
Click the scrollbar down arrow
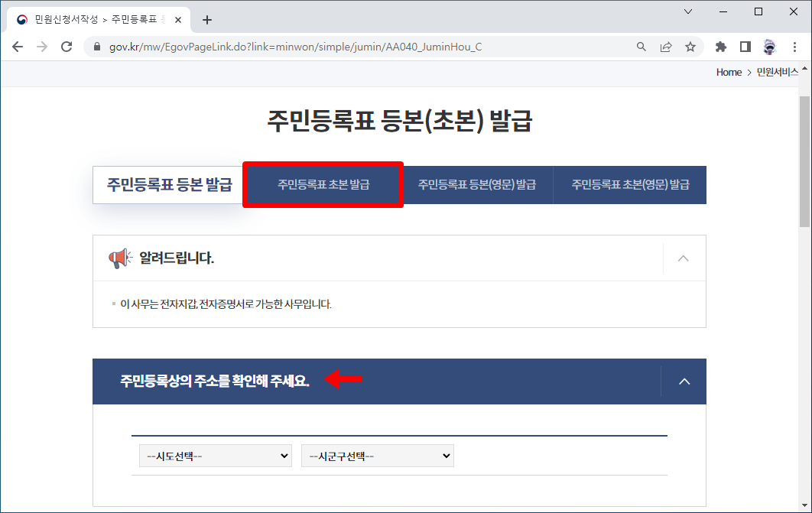(x=804, y=506)
